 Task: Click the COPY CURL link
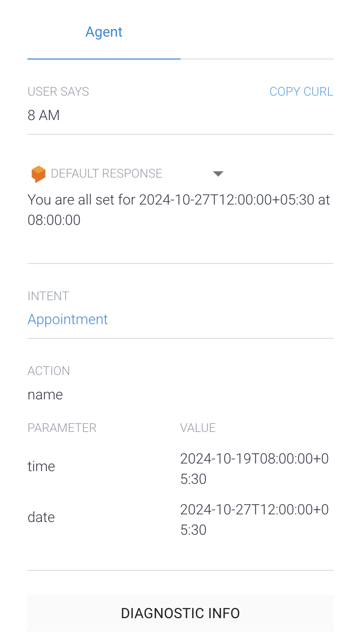pyautogui.click(x=301, y=91)
